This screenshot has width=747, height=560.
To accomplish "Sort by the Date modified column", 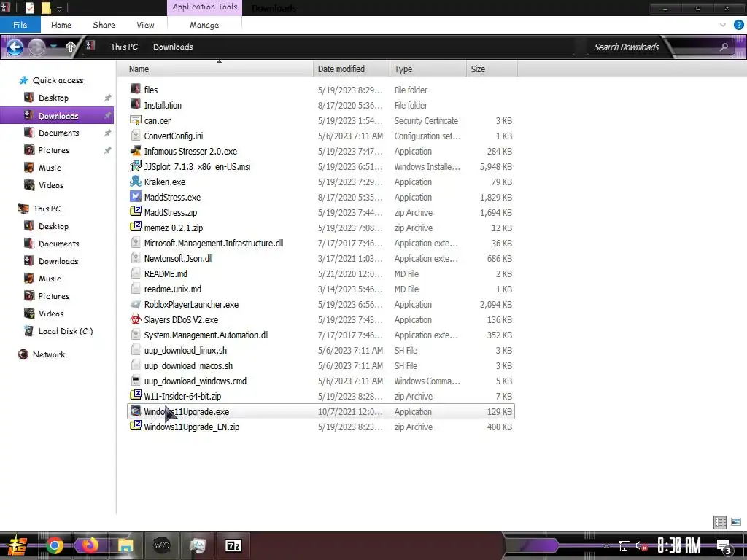I will 351,69.
